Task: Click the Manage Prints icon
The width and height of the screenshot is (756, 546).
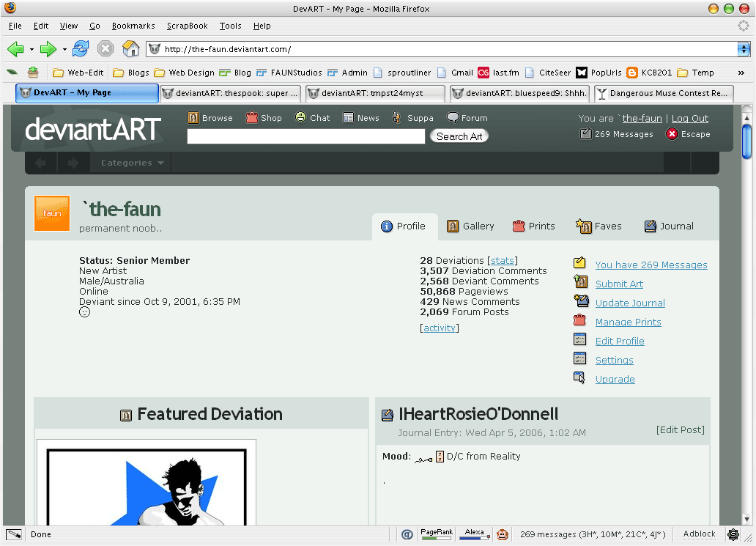Action: [x=579, y=320]
